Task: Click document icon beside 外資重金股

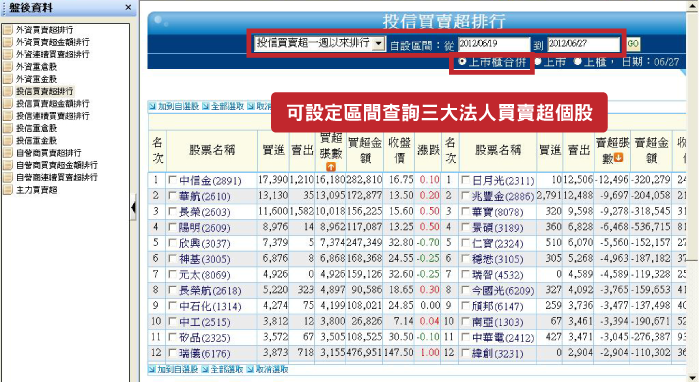Action: coord(8,79)
